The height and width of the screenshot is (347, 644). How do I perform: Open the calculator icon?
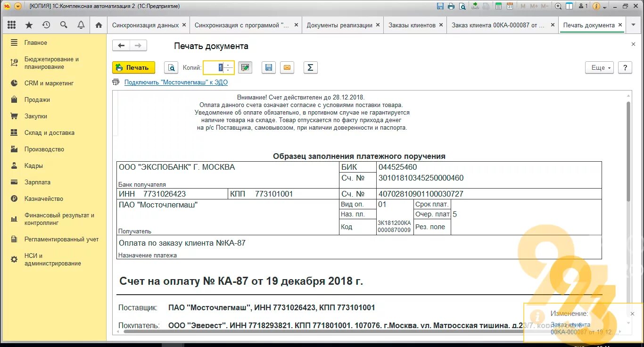pyautogui.click(x=498, y=6)
